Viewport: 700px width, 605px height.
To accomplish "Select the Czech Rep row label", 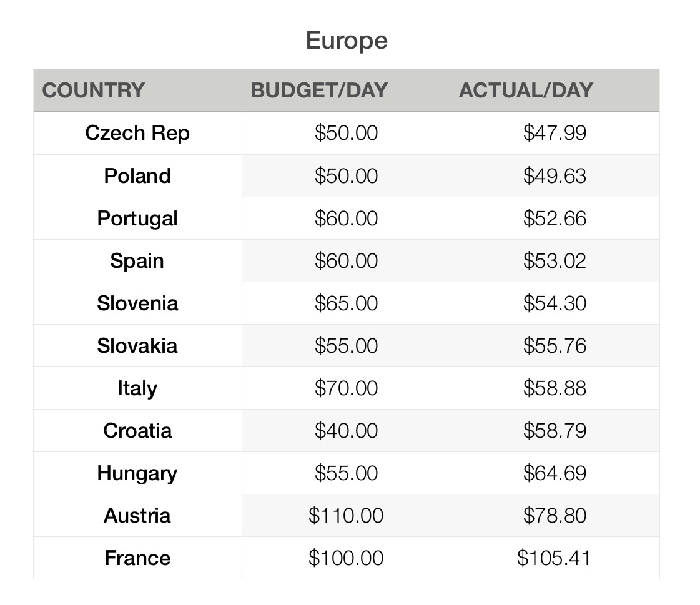I will pos(137,133).
